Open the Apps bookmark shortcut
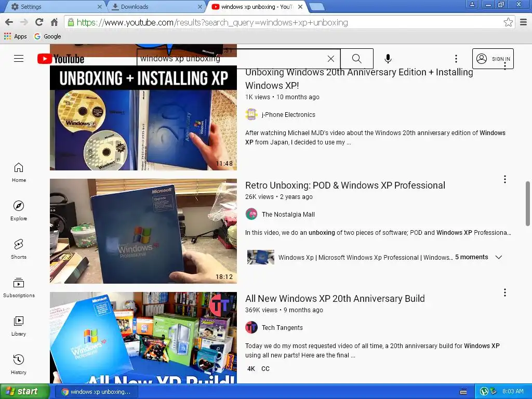 [15, 36]
